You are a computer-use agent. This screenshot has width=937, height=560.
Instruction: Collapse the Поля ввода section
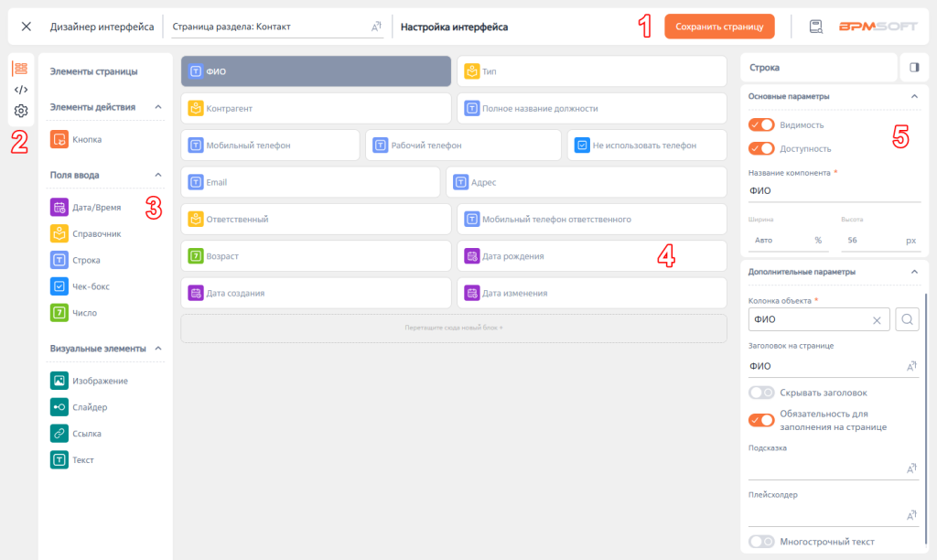(157, 175)
